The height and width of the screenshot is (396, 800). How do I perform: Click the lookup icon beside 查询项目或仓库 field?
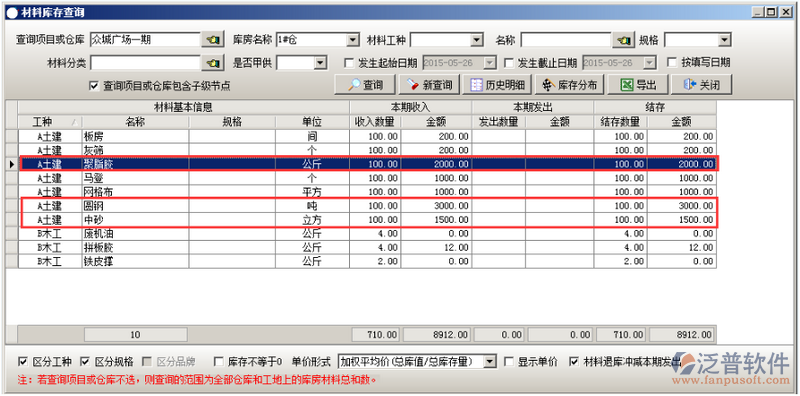[213, 39]
